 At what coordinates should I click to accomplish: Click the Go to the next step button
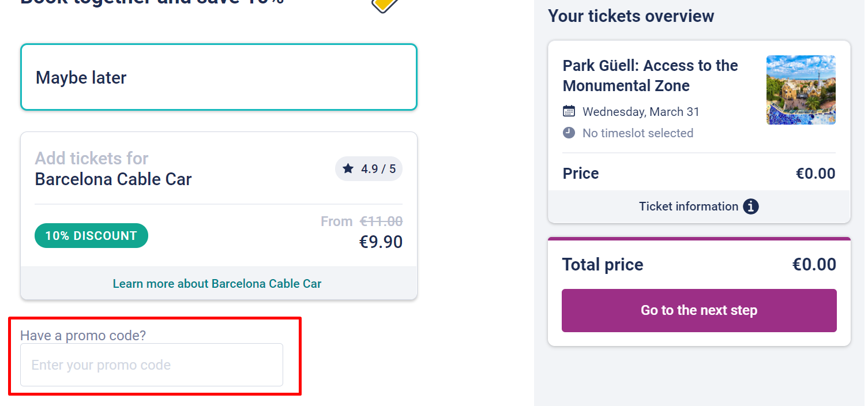[x=699, y=310]
